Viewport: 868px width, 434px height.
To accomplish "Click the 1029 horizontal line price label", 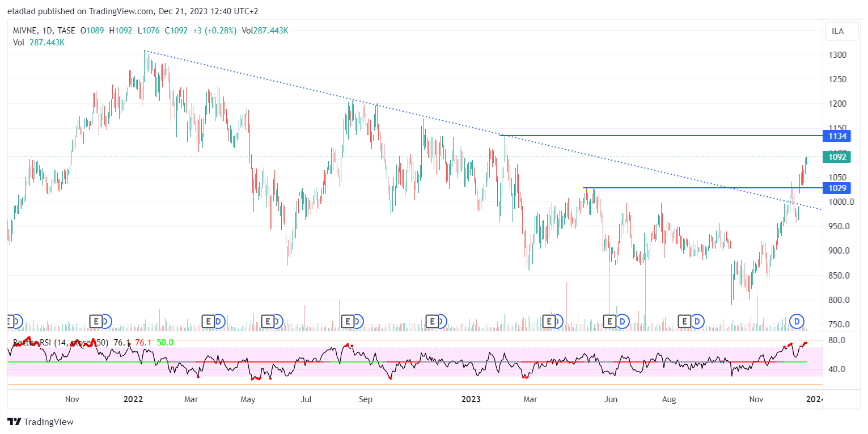I will pos(837,188).
